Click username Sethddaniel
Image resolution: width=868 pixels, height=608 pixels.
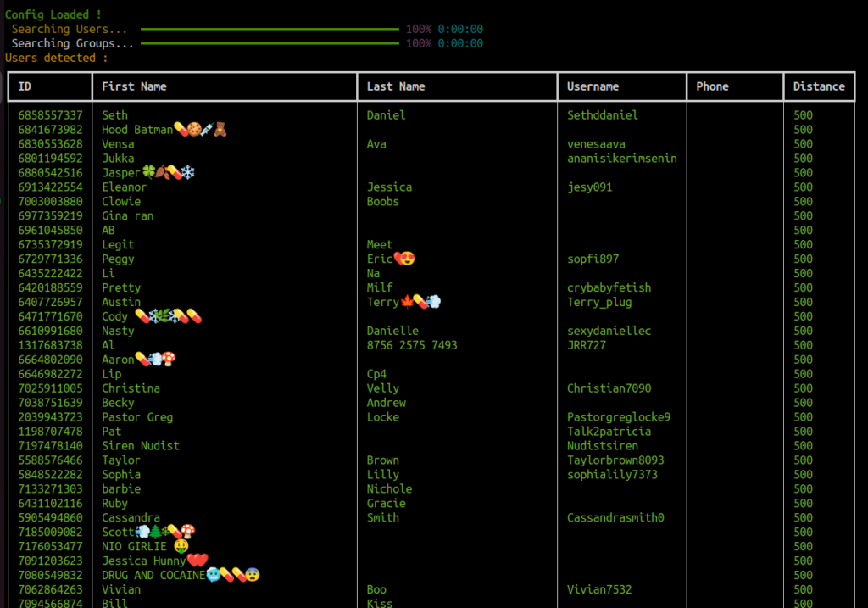(603, 115)
